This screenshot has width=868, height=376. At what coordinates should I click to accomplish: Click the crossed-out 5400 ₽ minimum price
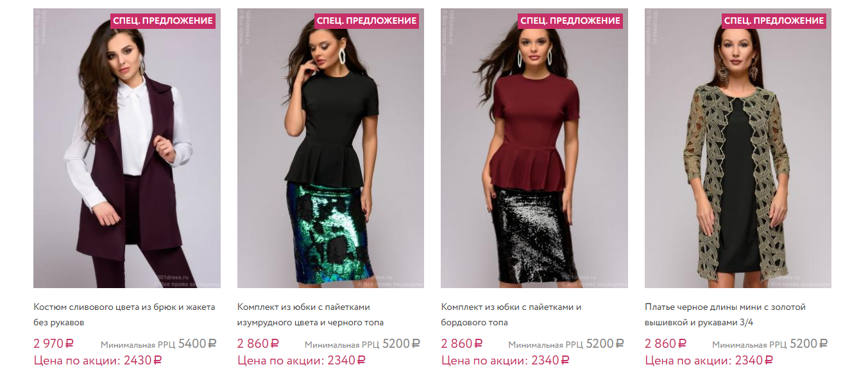pyautogui.click(x=198, y=344)
